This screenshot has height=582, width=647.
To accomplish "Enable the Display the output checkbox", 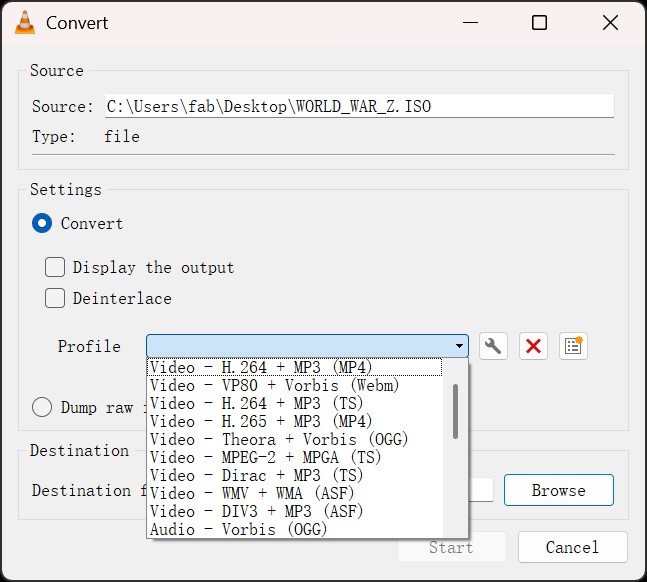I will (55, 267).
